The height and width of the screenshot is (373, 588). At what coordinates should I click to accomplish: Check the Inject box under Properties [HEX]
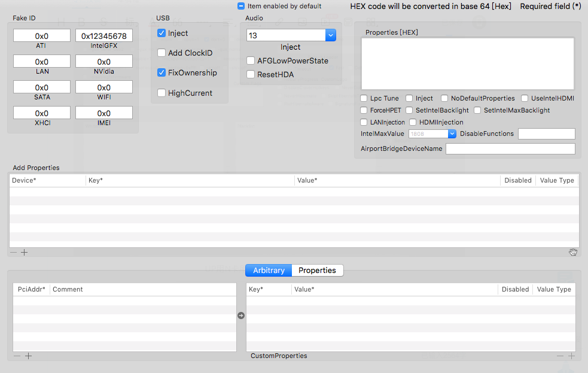click(x=409, y=98)
